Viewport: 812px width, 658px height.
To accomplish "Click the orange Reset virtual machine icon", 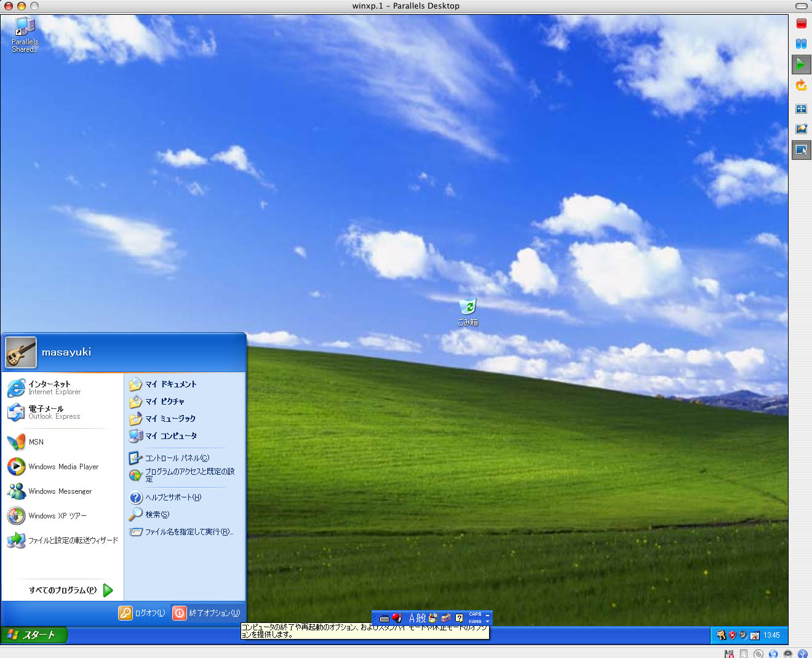I will click(x=801, y=85).
